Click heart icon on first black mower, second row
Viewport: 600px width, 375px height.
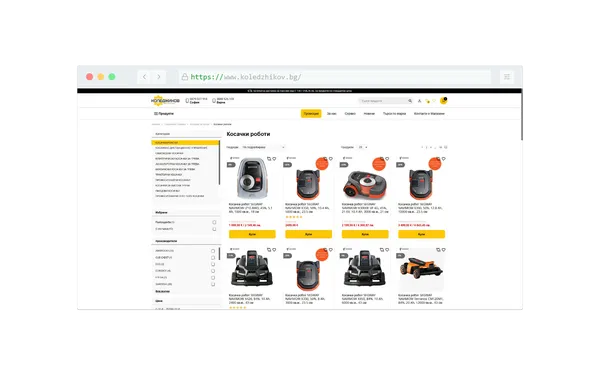(274, 249)
